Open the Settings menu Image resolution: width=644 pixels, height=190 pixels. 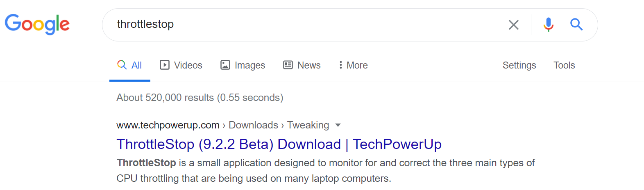click(x=519, y=65)
